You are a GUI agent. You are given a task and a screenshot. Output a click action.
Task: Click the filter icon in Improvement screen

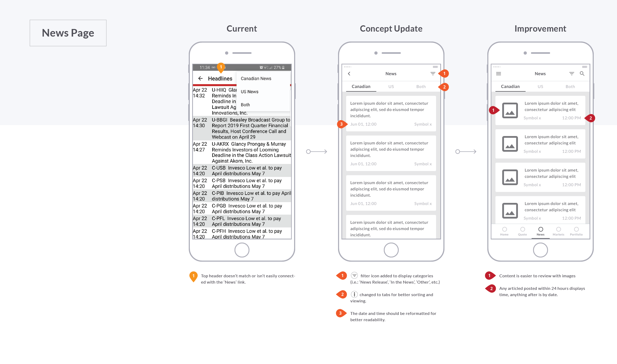click(x=572, y=74)
